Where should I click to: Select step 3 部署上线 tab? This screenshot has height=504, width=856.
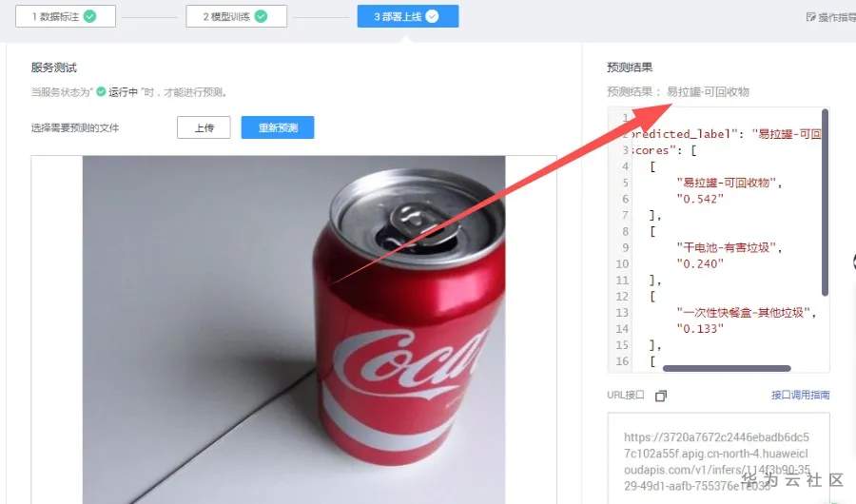click(408, 16)
